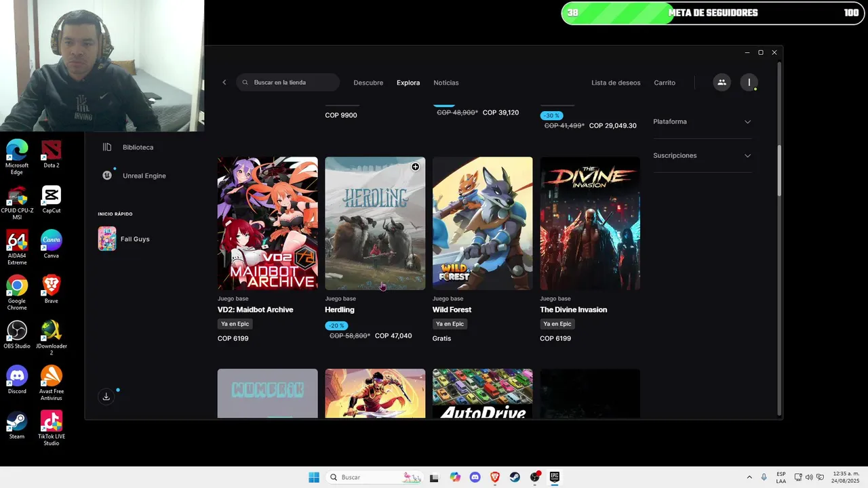
Task: Open The Divine Invasion title link
Action: click(x=573, y=310)
